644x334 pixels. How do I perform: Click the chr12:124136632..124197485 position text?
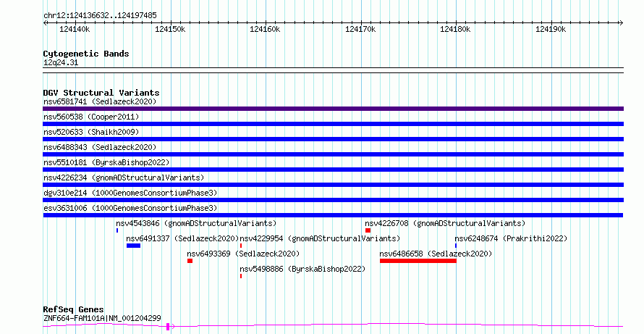click(100, 16)
